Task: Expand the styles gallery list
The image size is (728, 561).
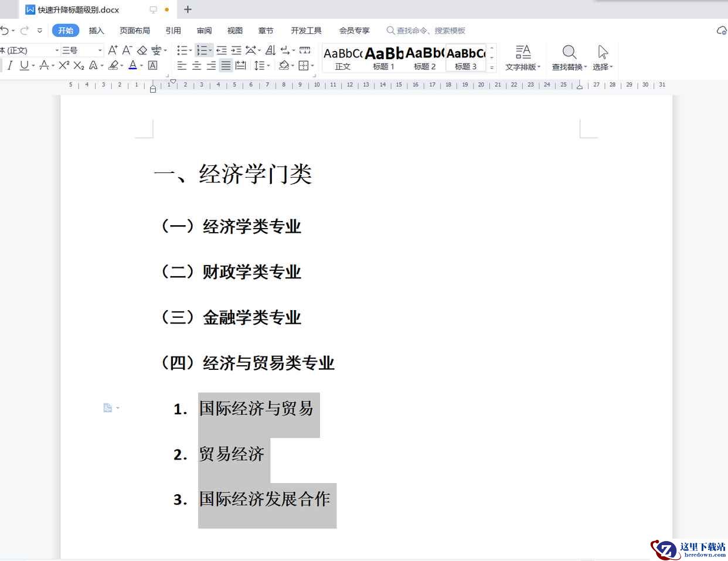Action: 492,68
